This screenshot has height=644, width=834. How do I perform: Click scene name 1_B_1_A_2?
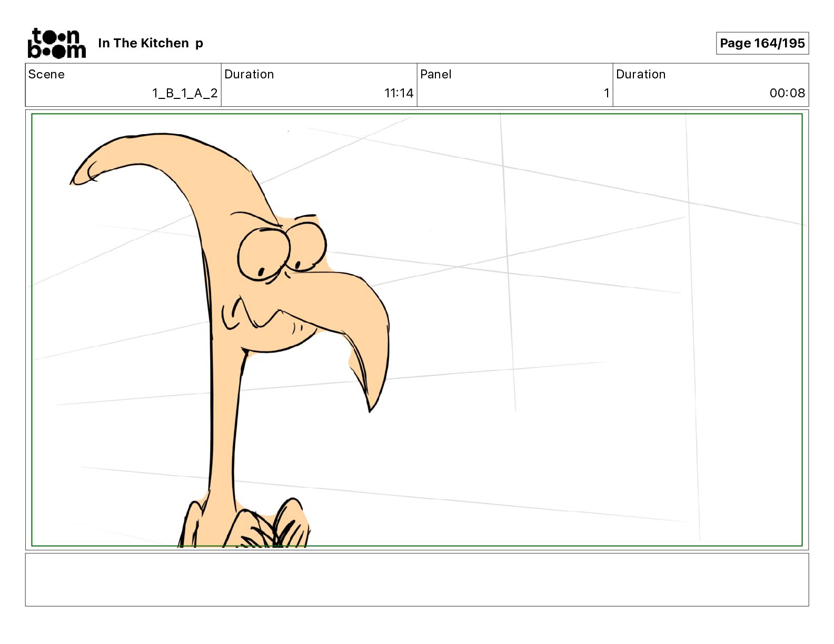185,93
